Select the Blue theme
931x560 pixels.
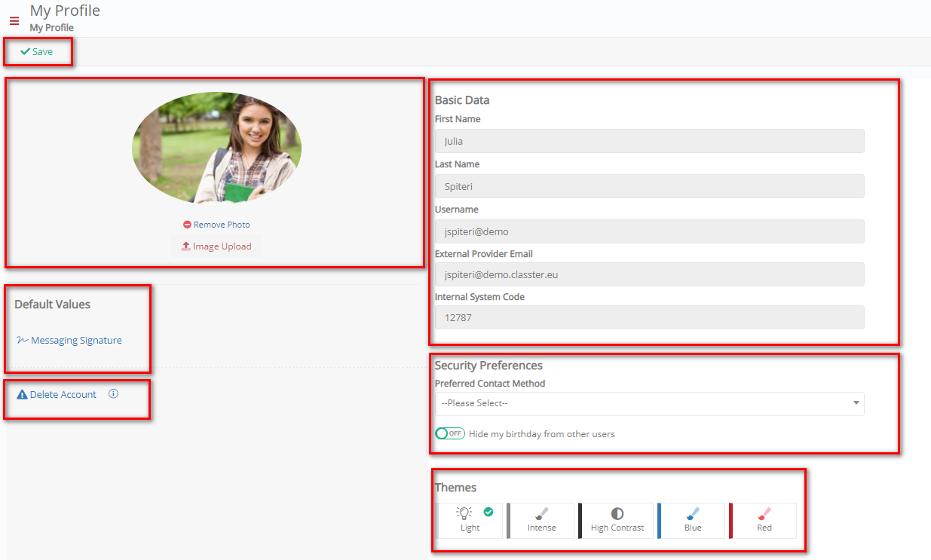pyautogui.click(x=691, y=521)
